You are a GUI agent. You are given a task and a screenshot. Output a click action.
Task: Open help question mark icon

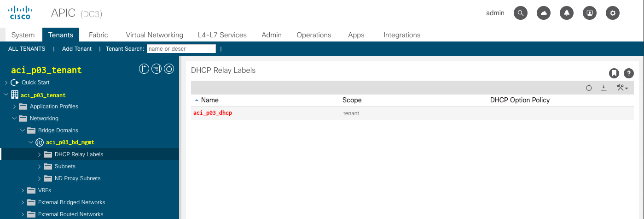[628, 73]
